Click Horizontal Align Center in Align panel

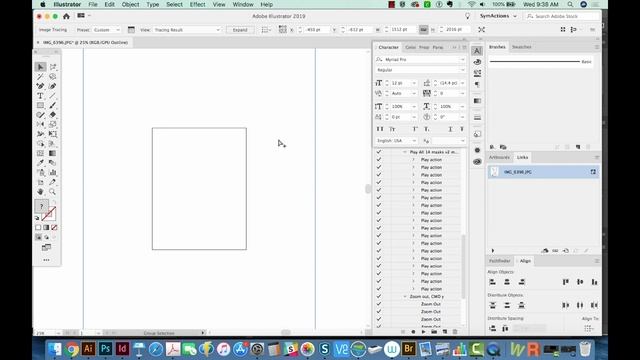pos(507,282)
